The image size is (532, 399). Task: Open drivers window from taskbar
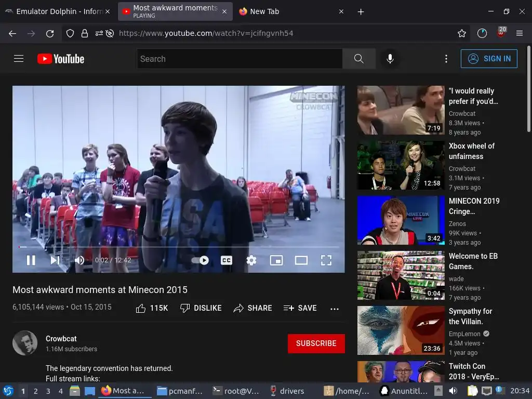point(287,391)
